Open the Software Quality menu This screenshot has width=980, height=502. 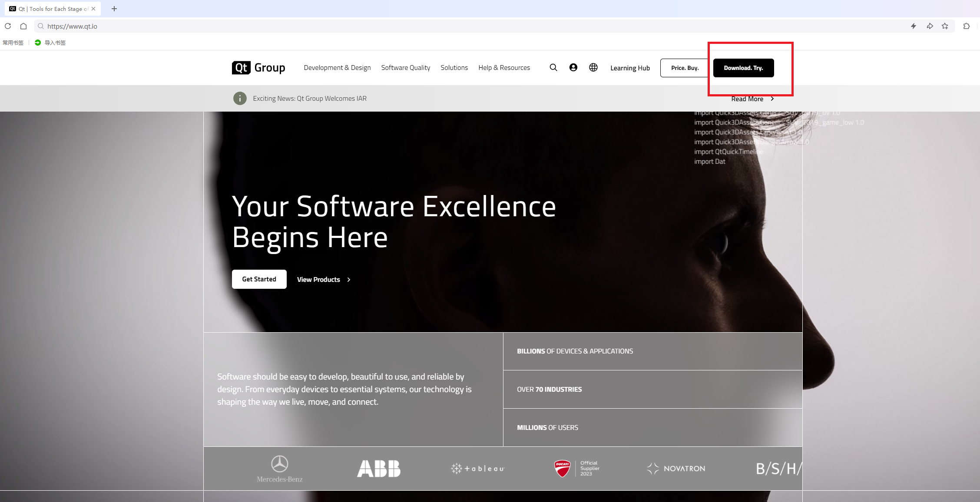coord(405,68)
